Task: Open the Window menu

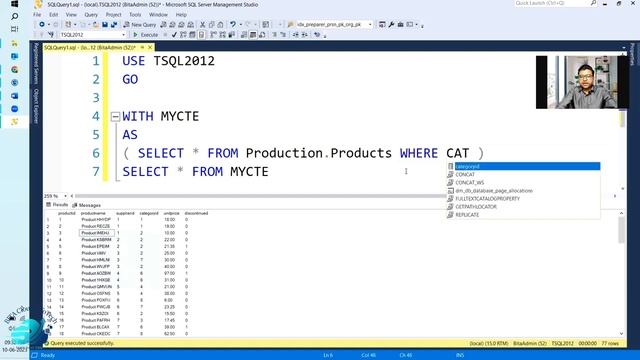Action: (158, 14)
